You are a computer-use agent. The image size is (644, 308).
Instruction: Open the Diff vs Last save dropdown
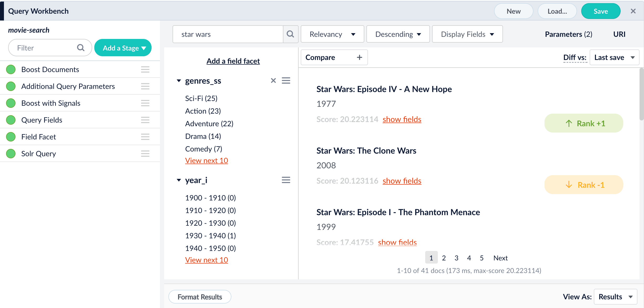(614, 57)
